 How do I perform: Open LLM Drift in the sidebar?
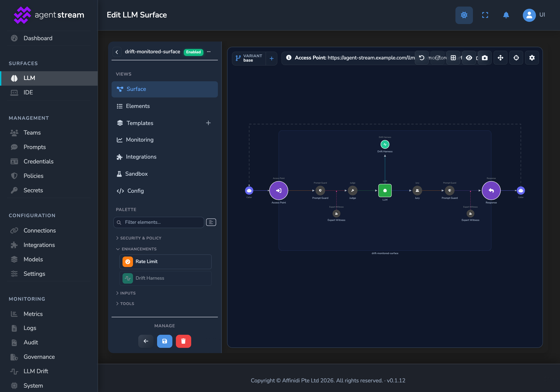(x=36, y=371)
